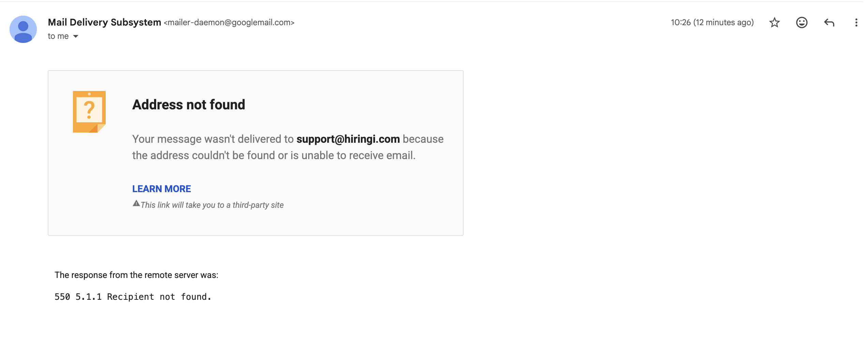Click the '550 5.1.1 Recipient not found.' text
Viewport: 868px width, 340px height.
coord(133,297)
